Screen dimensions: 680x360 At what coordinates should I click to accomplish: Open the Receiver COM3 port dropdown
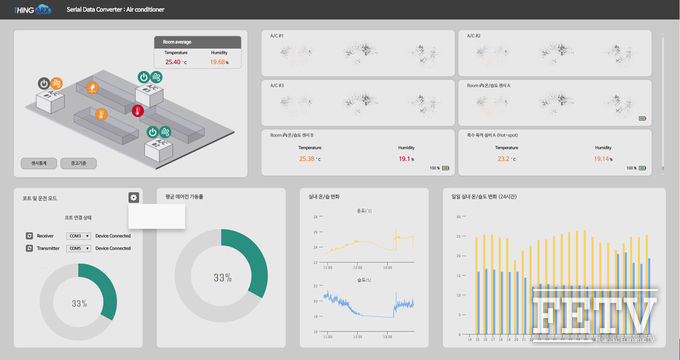(78, 236)
